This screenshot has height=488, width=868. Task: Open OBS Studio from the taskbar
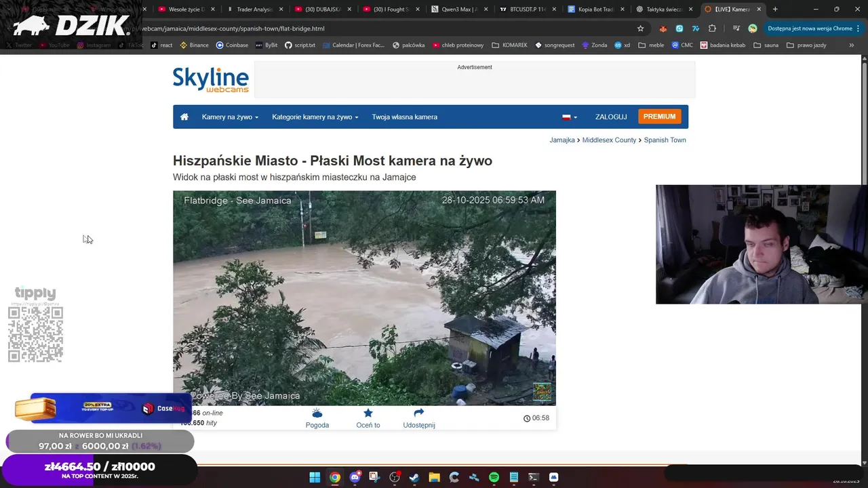tap(395, 477)
